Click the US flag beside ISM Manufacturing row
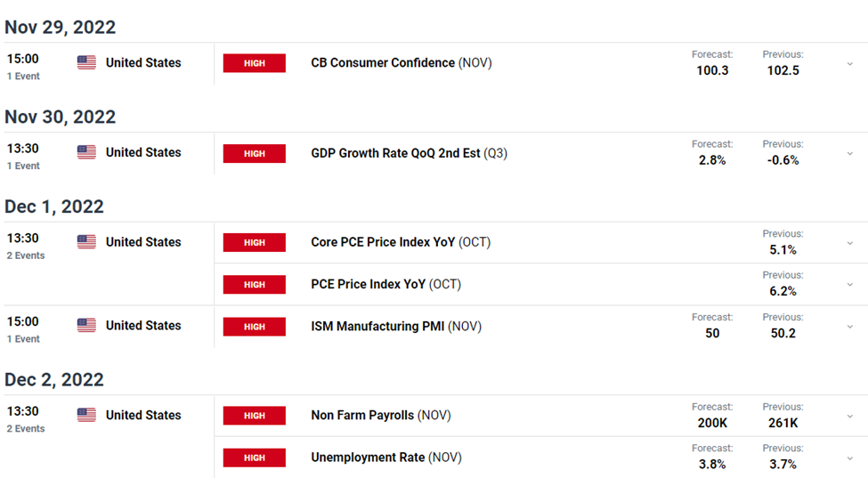 [86, 325]
